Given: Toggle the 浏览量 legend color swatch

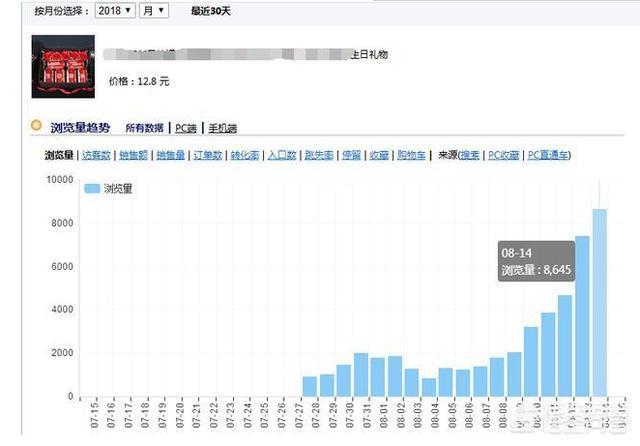Looking at the screenshot, I should coord(92,189).
